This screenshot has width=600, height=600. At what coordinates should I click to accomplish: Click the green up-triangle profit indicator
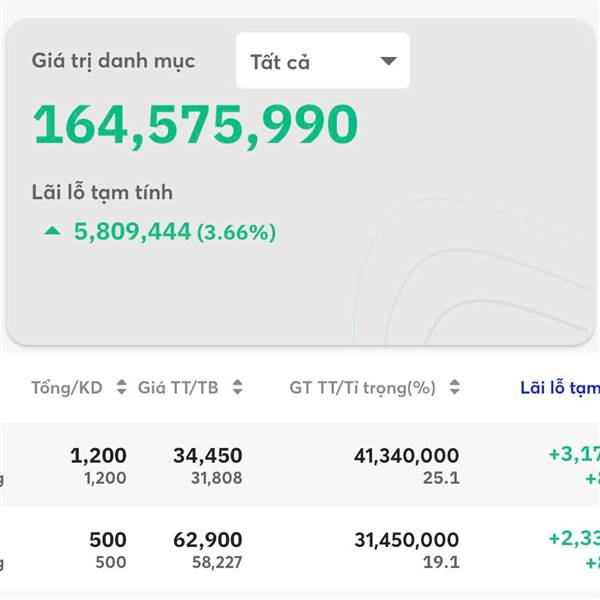(52, 232)
